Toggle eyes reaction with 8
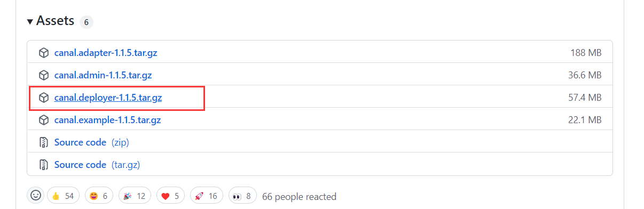The height and width of the screenshot is (209, 644). (x=242, y=196)
